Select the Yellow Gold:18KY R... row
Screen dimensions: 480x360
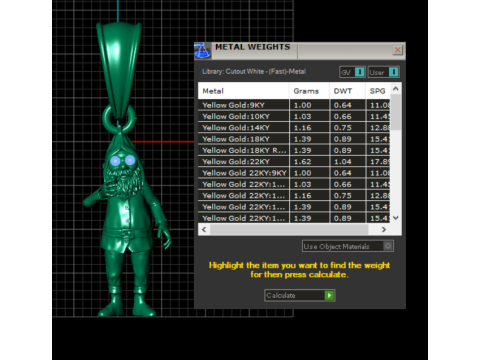[294, 150]
